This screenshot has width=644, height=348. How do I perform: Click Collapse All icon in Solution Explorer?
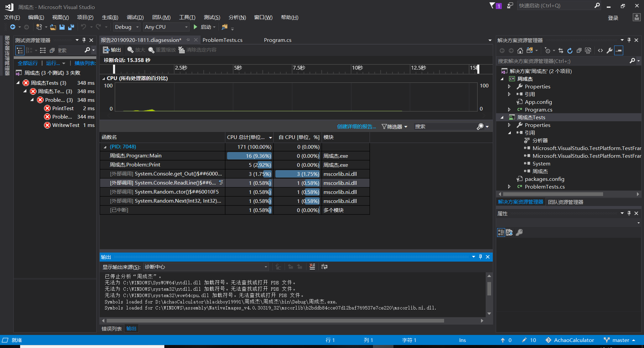[579, 51]
